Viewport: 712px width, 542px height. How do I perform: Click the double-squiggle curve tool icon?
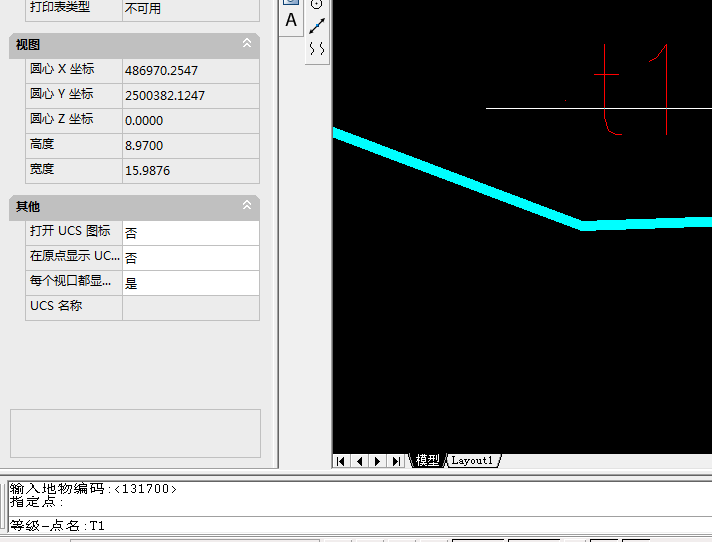[317, 48]
